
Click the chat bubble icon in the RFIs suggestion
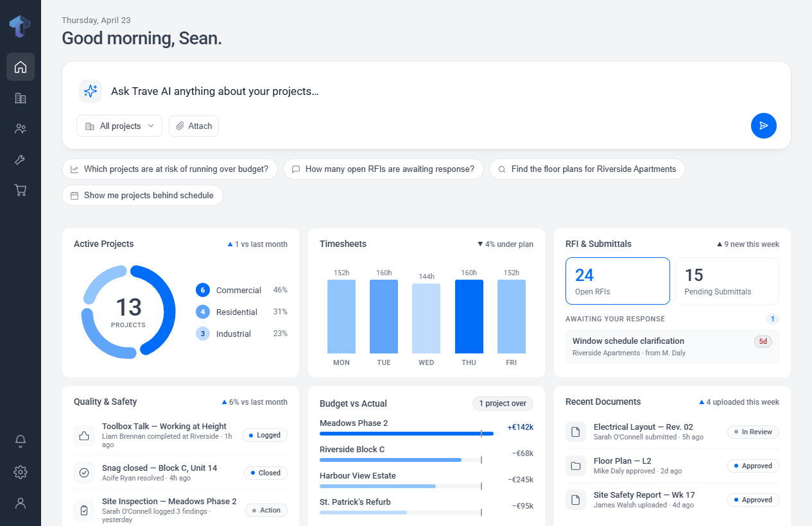pyautogui.click(x=296, y=169)
